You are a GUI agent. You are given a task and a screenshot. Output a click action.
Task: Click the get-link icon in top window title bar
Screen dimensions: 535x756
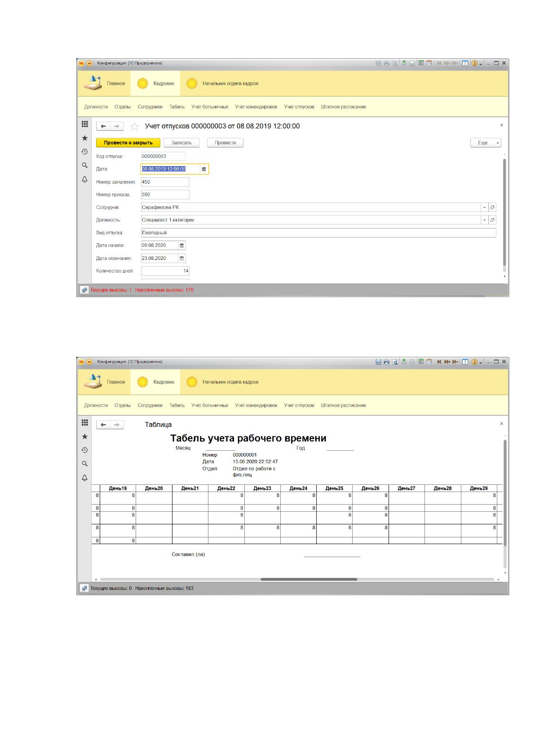tap(404, 63)
